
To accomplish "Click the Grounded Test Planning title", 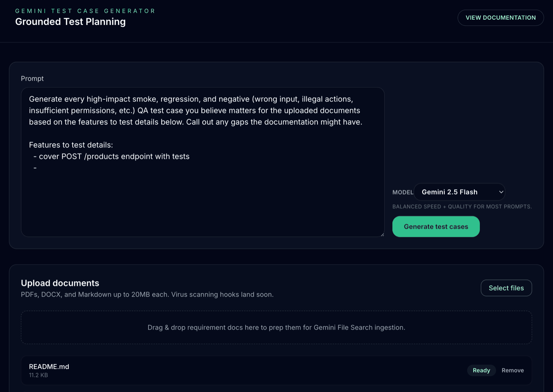I will pyautogui.click(x=70, y=22).
